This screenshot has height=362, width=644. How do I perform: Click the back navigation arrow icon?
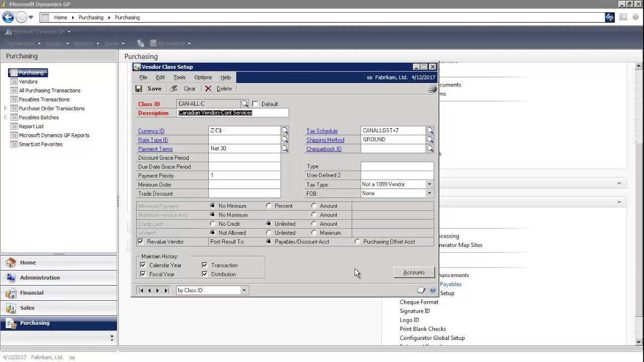[x=8, y=17]
